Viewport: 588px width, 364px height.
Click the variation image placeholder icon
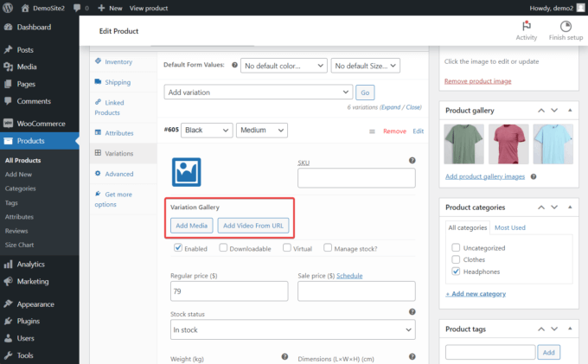click(186, 172)
